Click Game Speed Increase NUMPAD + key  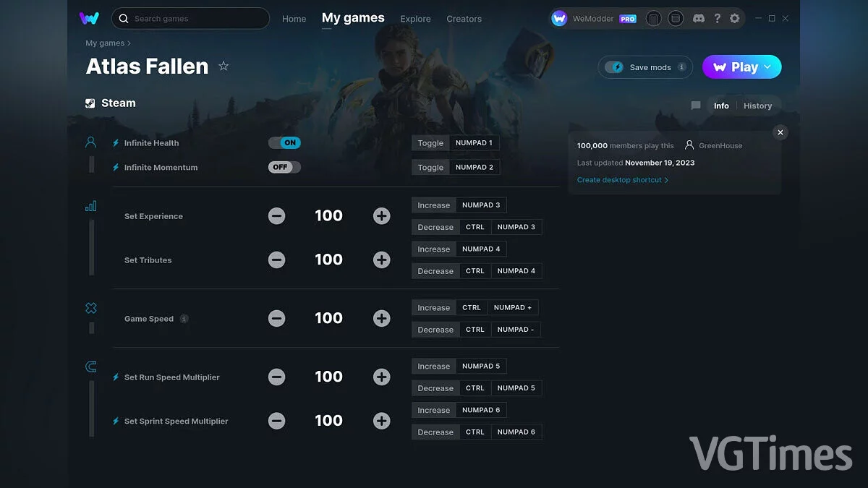click(x=513, y=308)
